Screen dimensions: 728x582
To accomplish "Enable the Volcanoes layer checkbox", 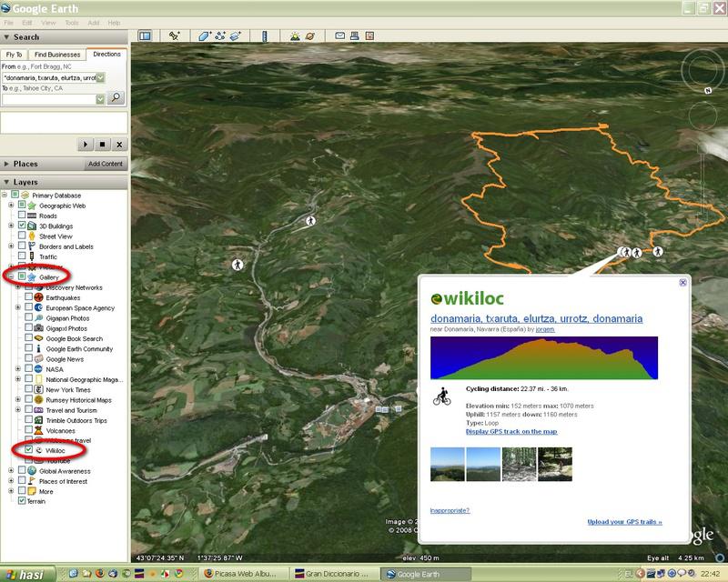I will pos(29,430).
